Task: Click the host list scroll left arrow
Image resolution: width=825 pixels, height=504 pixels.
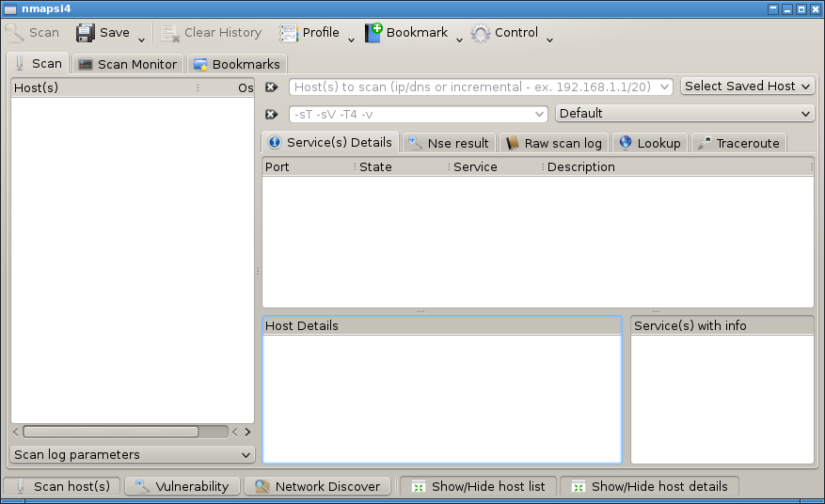Action: [16, 432]
